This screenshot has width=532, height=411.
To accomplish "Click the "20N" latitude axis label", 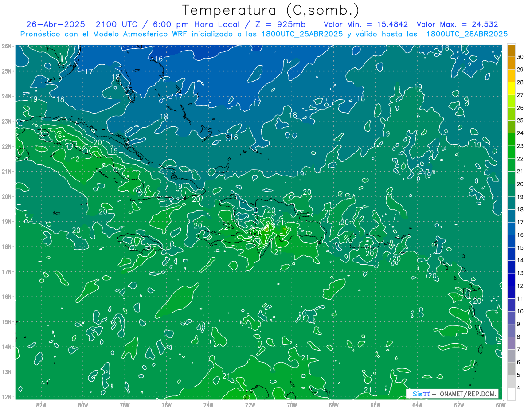I will click(x=7, y=196).
